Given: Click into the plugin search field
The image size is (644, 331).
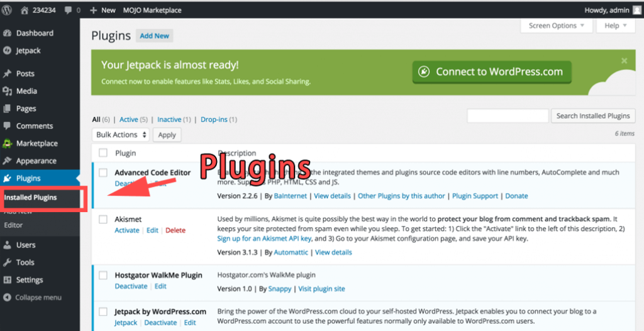Looking at the screenshot, I should [x=508, y=116].
